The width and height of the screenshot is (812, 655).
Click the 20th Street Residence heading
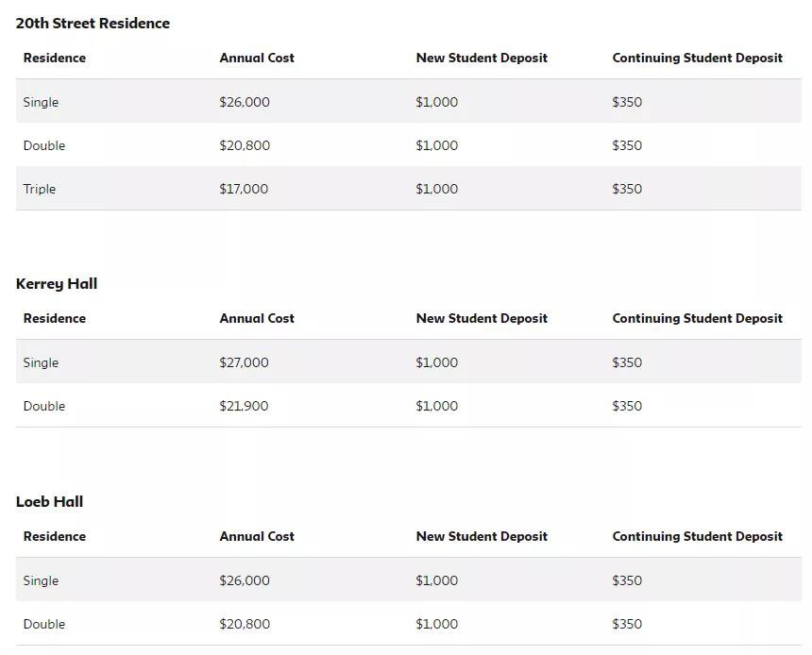click(93, 24)
